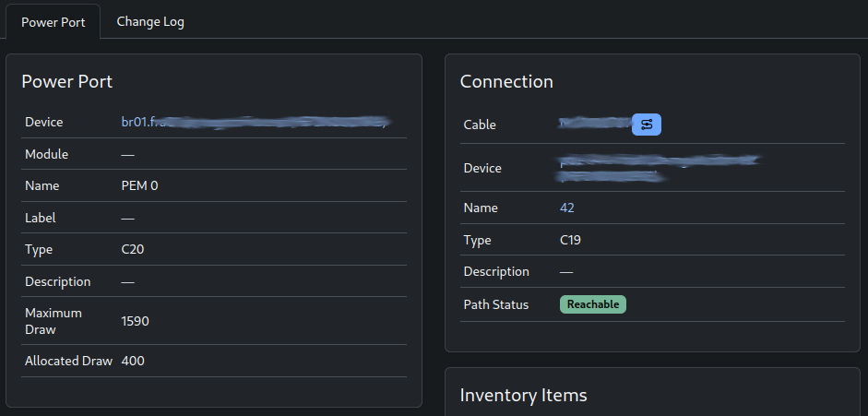
Task: Click the 400 allocated draw value
Action: (133, 361)
